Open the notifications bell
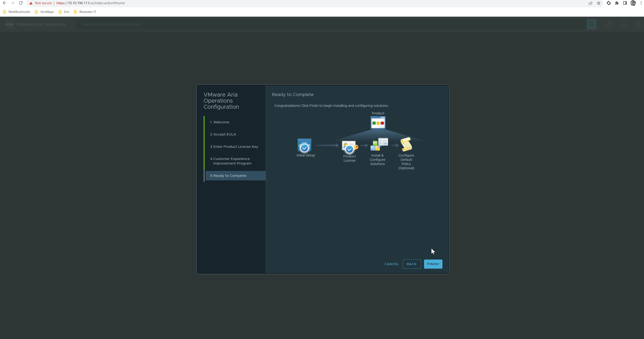 pyautogui.click(x=624, y=24)
